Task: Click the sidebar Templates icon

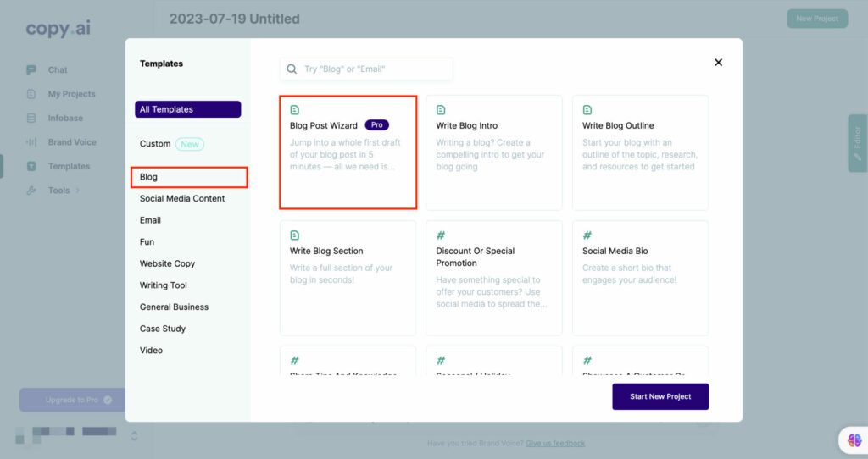Action: tap(31, 166)
